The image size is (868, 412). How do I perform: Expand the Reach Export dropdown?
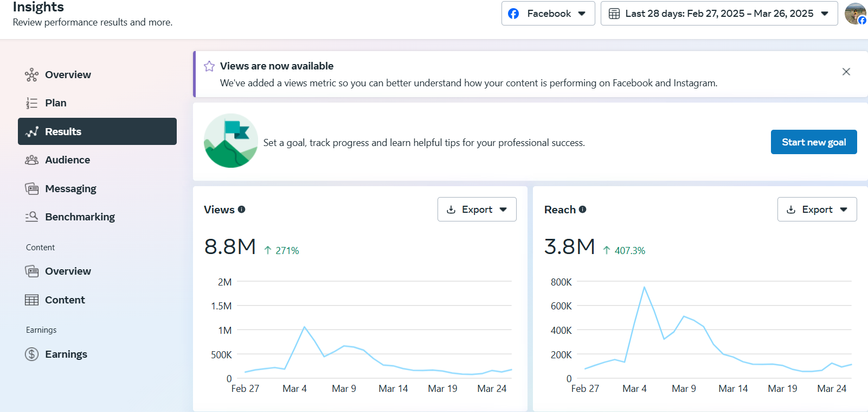[x=816, y=210]
